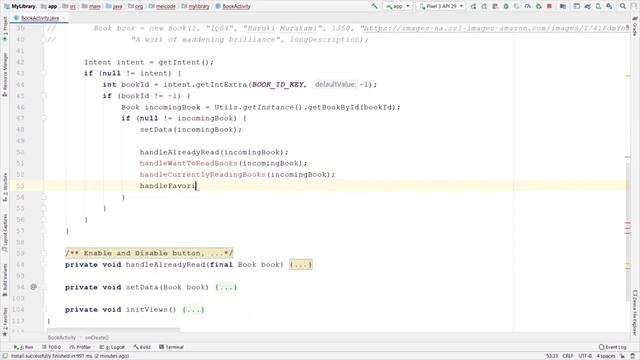This screenshot has height=360, width=640.
Task: Click the Run app icon in toolbar
Action: 473,6
